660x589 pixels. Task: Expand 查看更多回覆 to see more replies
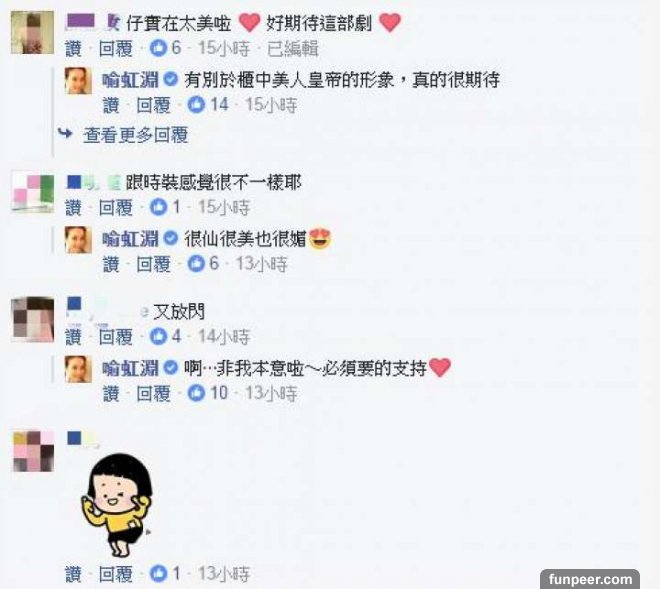tap(135, 135)
